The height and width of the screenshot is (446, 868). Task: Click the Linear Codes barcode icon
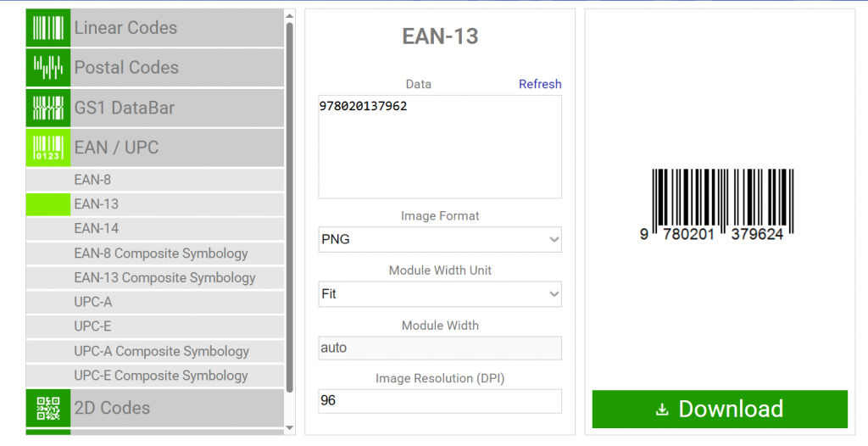[x=47, y=27]
